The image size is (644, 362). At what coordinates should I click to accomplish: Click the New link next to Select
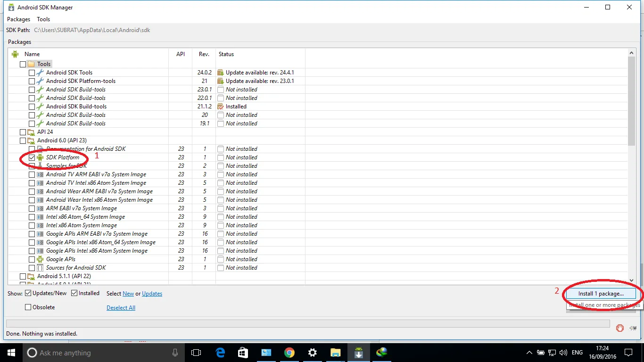click(128, 294)
